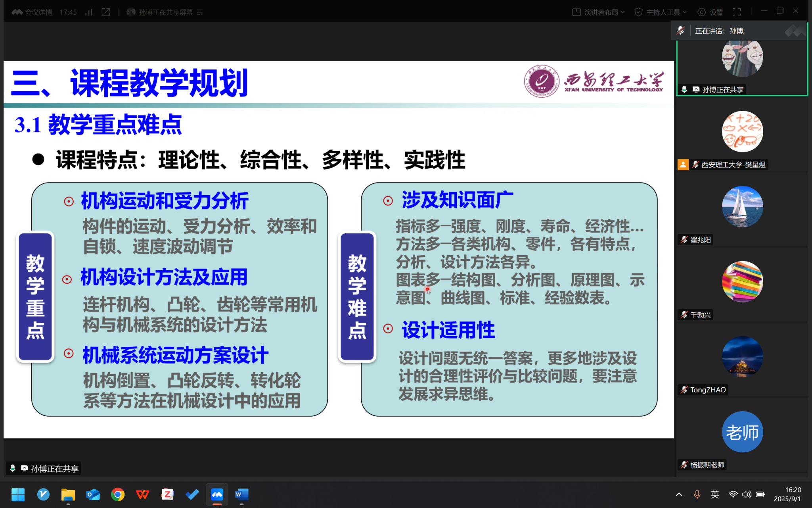
Task: Open 设置 settings
Action: point(710,12)
